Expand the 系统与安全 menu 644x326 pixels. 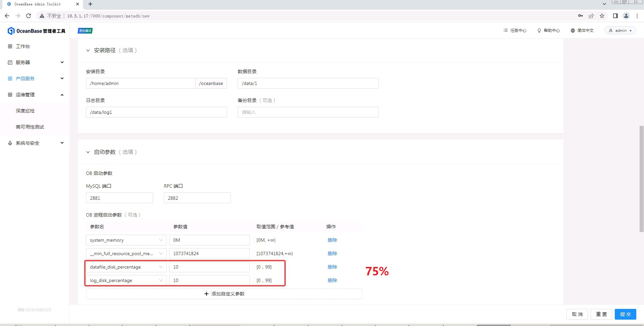point(62,143)
